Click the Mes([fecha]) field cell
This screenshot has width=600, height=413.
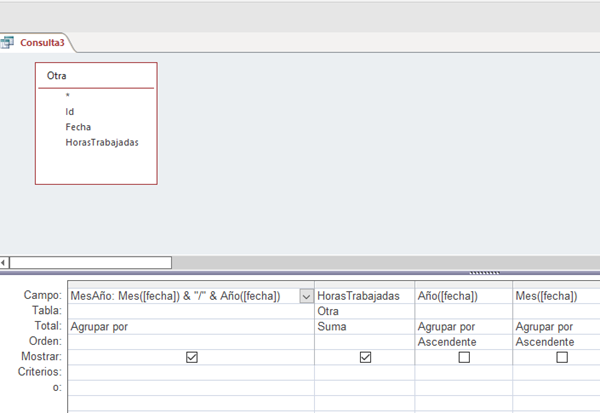[556, 296]
